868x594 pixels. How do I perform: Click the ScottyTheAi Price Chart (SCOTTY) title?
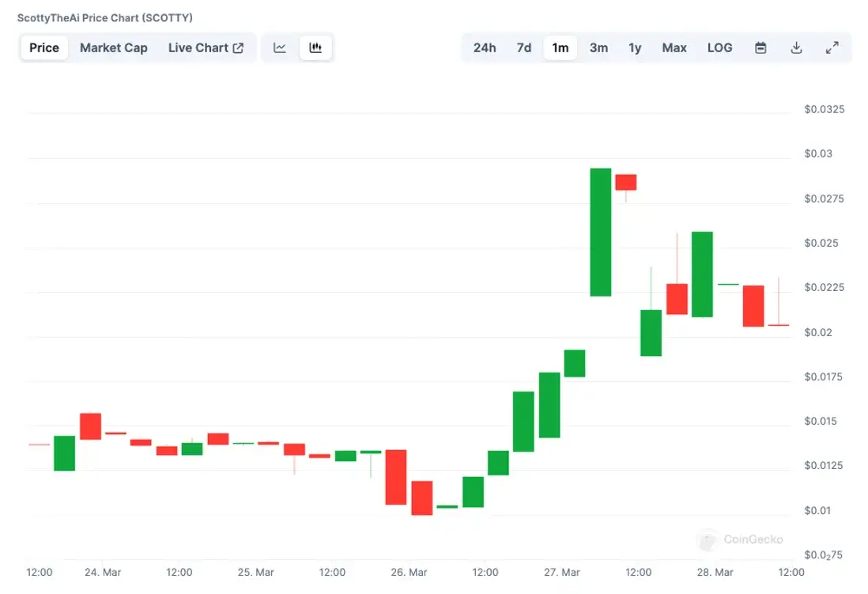click(x=105, y=17)
